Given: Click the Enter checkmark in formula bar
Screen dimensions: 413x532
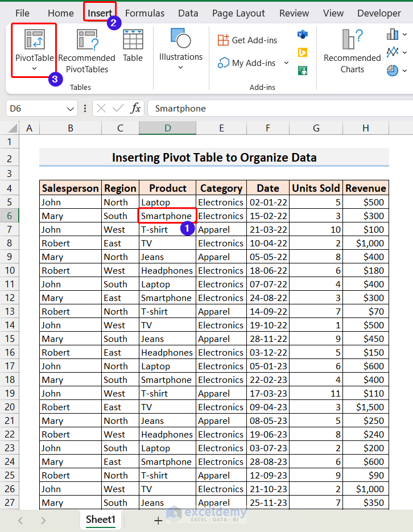Looking at the screenshot, I should coord(118,108).
